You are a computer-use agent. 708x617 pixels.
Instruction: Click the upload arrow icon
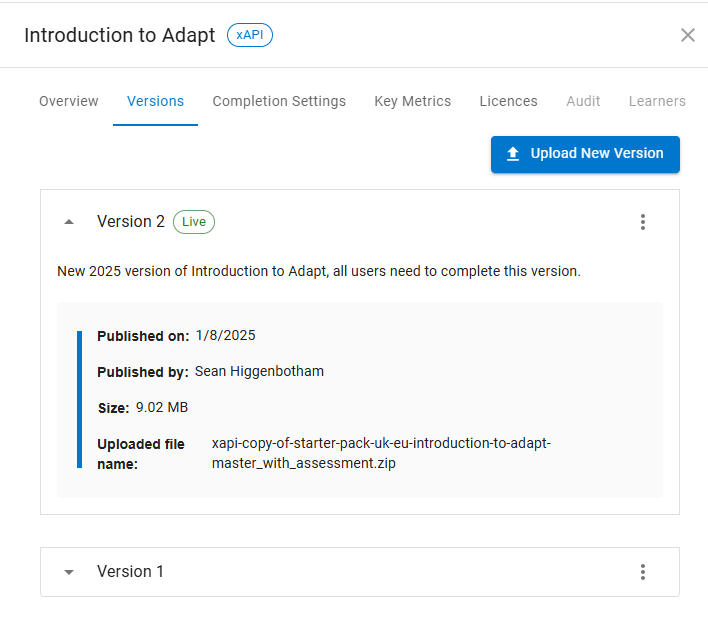pos(513,154)
